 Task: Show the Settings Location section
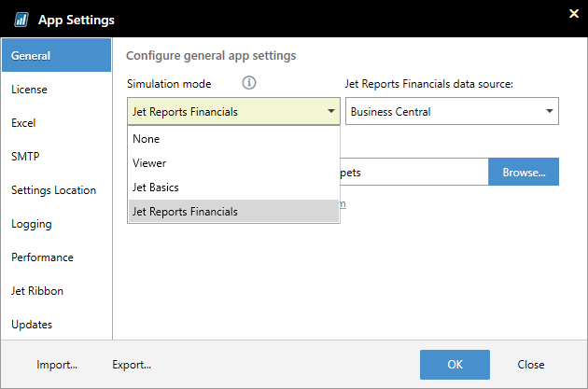[56, 190]
